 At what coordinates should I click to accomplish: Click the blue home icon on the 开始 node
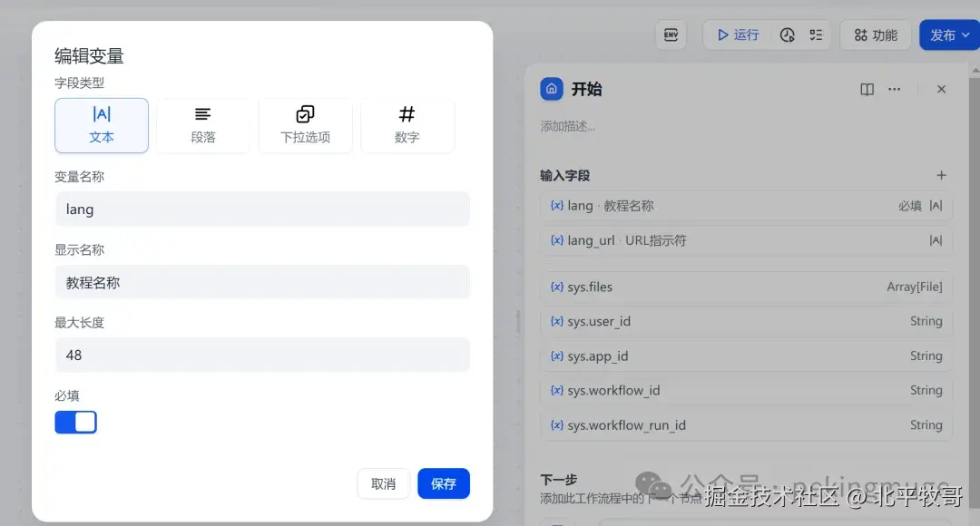[x=553, y=88]
